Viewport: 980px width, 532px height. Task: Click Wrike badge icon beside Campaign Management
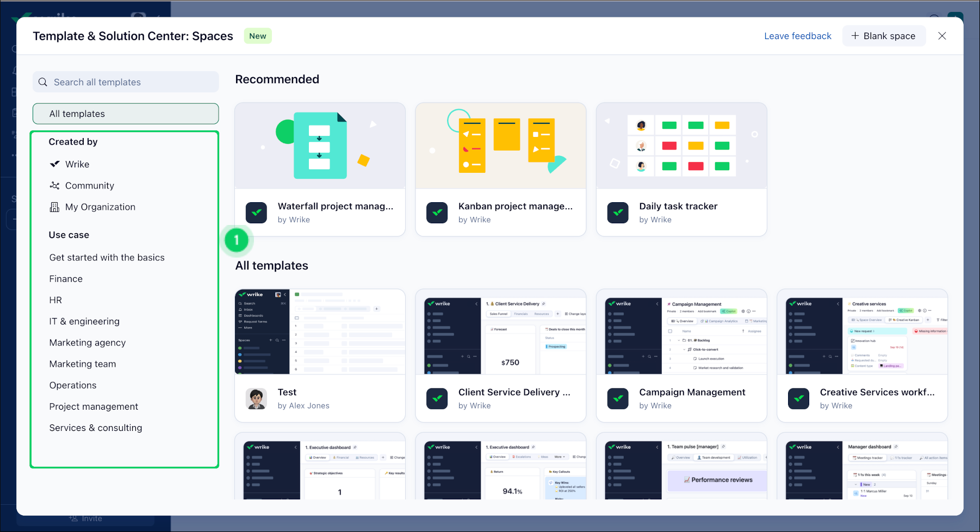pyautogui.click(x=617, y=399)
